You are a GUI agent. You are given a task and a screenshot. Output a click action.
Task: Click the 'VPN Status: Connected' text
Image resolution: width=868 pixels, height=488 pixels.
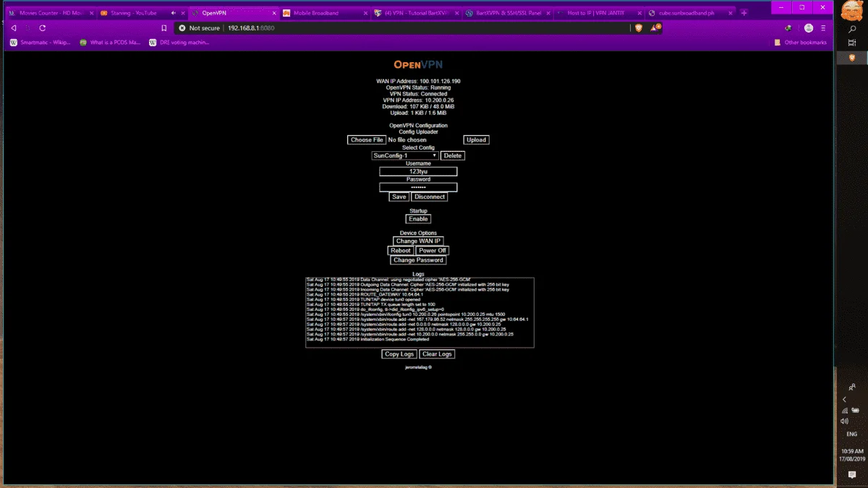418,94
